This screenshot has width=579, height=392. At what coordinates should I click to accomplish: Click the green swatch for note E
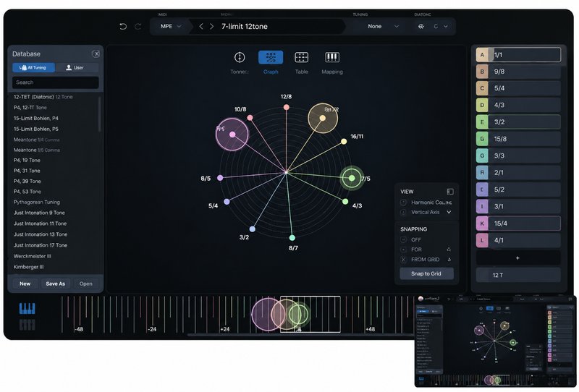click(482, 122)
